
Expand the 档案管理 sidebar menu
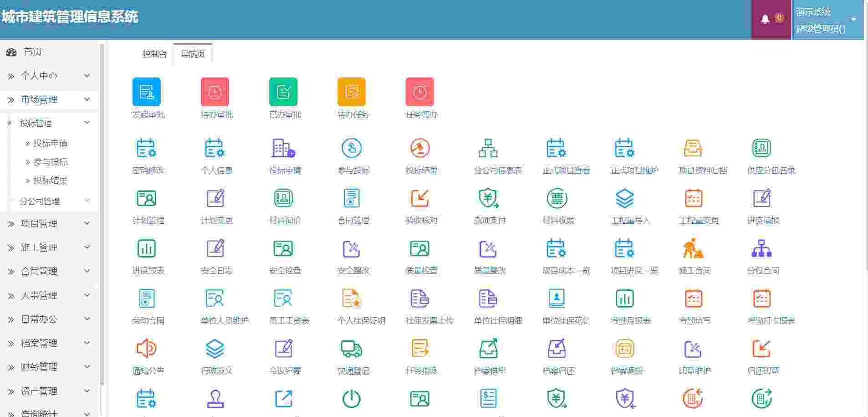point(49,343)
